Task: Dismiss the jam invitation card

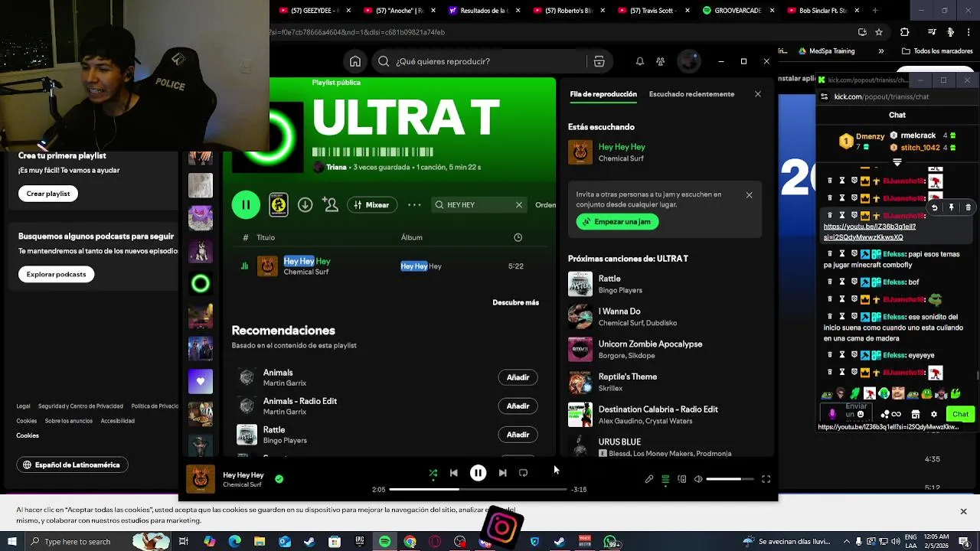Action: coord(749,195)
